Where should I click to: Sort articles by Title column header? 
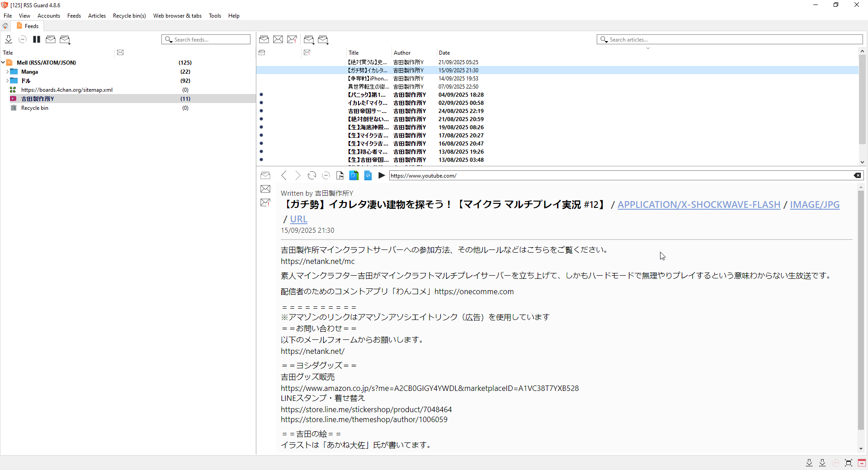click(x=354, y=52)
